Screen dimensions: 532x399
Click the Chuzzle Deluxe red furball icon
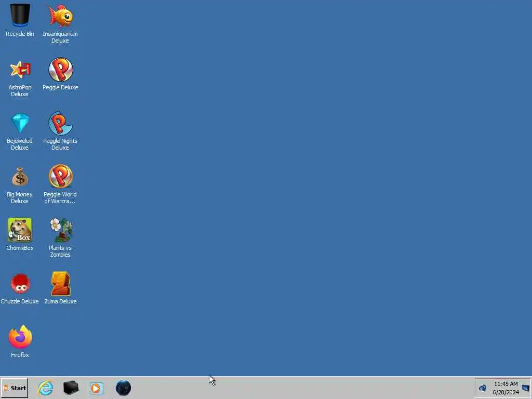20,284
